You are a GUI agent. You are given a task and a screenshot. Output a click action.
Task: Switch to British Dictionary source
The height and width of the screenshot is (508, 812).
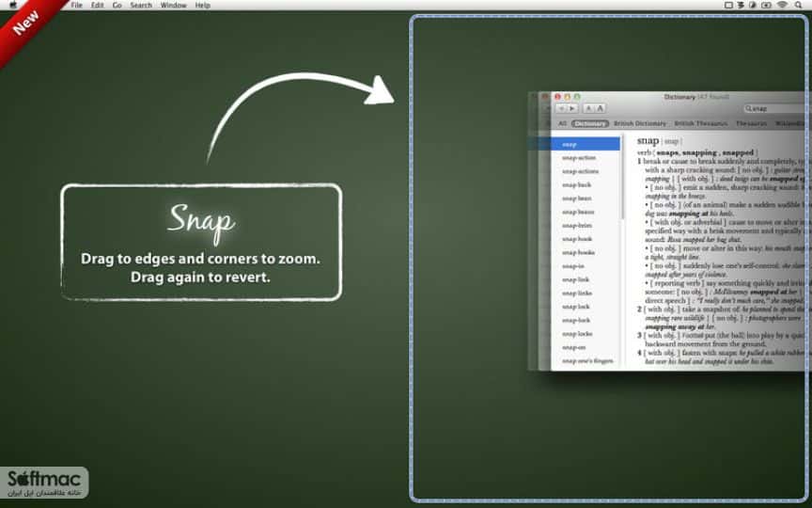tap(640, 123)
